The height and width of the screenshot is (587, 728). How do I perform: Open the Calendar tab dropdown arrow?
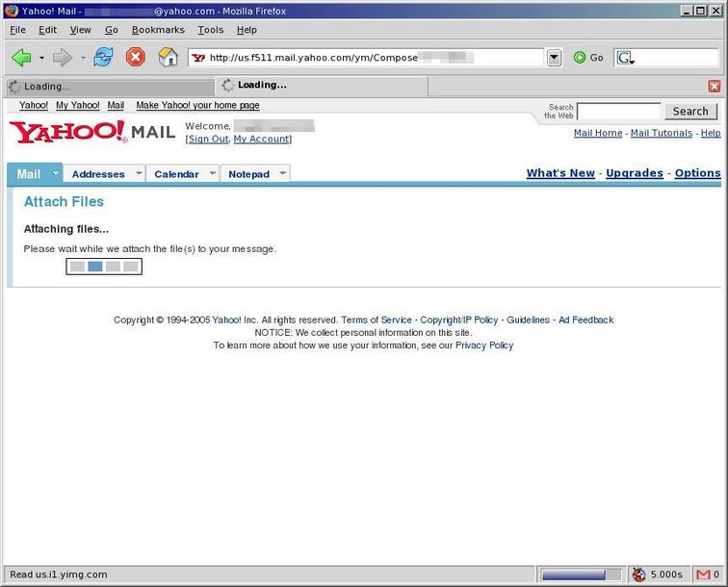pyautogui.click(x=213, y=173)
